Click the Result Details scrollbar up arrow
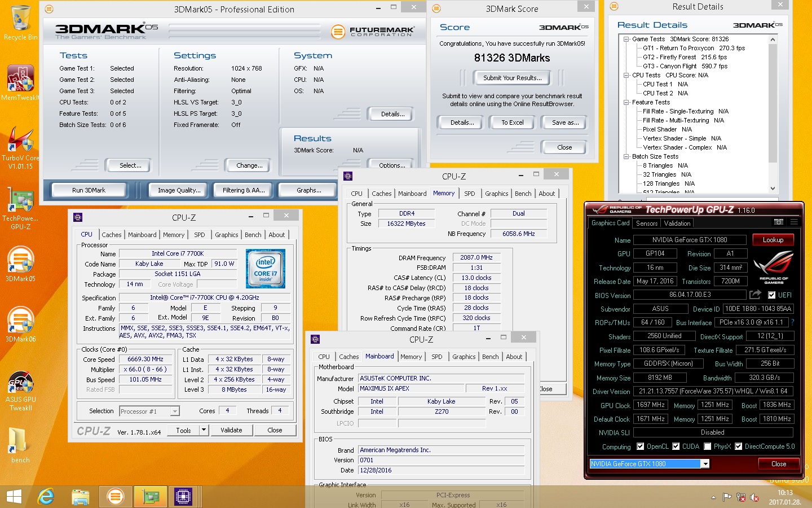This screenshot has height=508, width=812. coord(773,40)
